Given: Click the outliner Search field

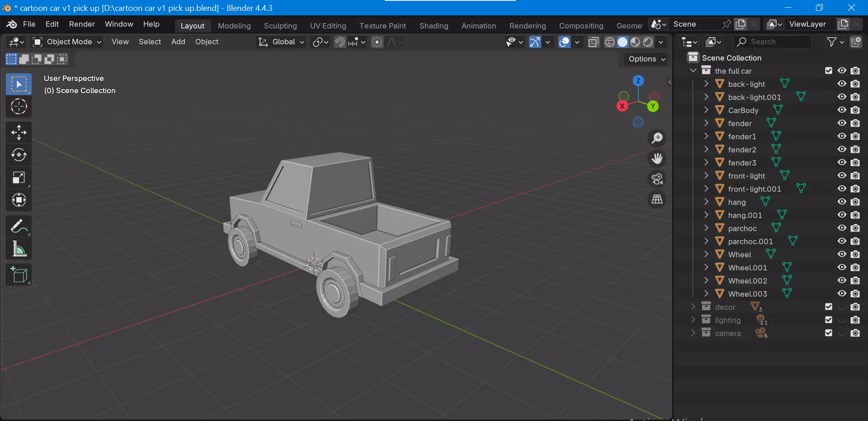Looking at the screenshot, I should point(773,42).
